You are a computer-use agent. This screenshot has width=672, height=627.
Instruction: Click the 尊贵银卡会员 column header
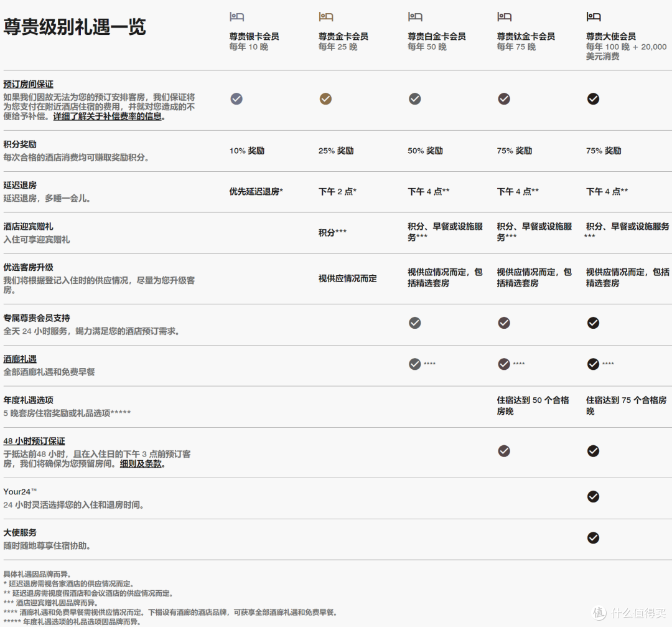254,37
